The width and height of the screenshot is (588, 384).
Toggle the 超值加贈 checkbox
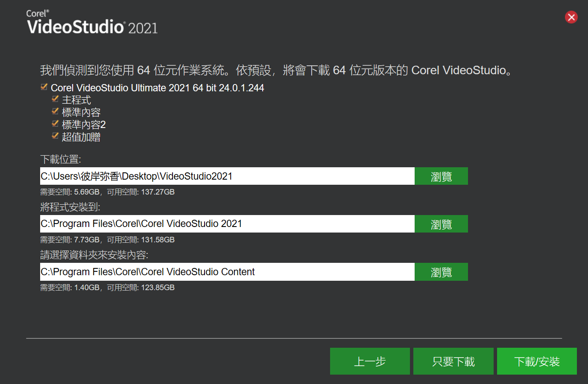[55, 136]
